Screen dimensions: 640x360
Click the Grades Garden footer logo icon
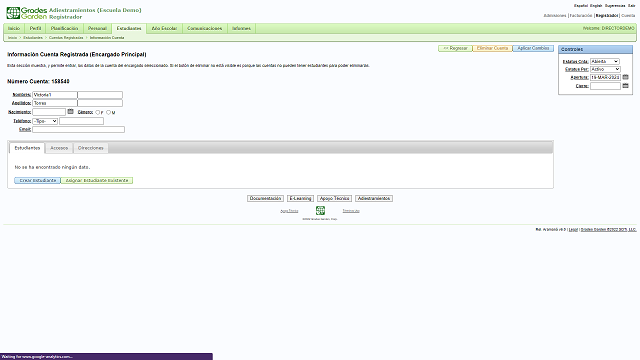320,210
